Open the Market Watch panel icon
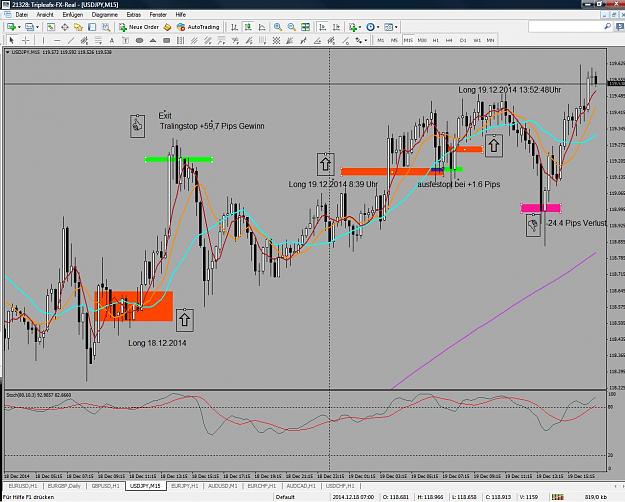 click(x=51, y=27)
